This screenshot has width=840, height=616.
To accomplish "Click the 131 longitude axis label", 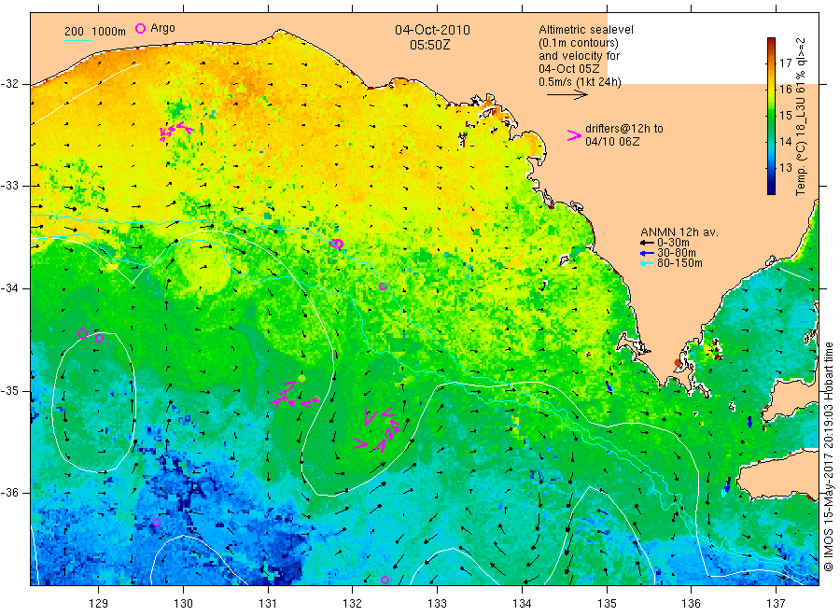I will pyautogui.click(x=268, y=604).
